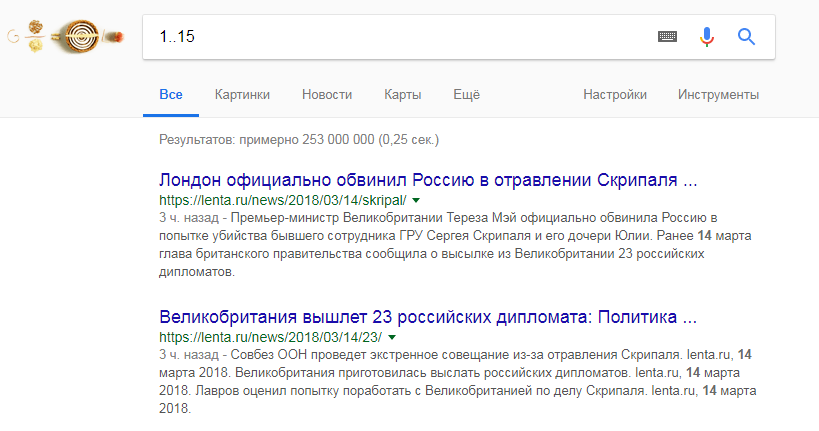This screenshot has height=431, width=819.
Task: Open the Настройки menu
Action: coord(615,95)
